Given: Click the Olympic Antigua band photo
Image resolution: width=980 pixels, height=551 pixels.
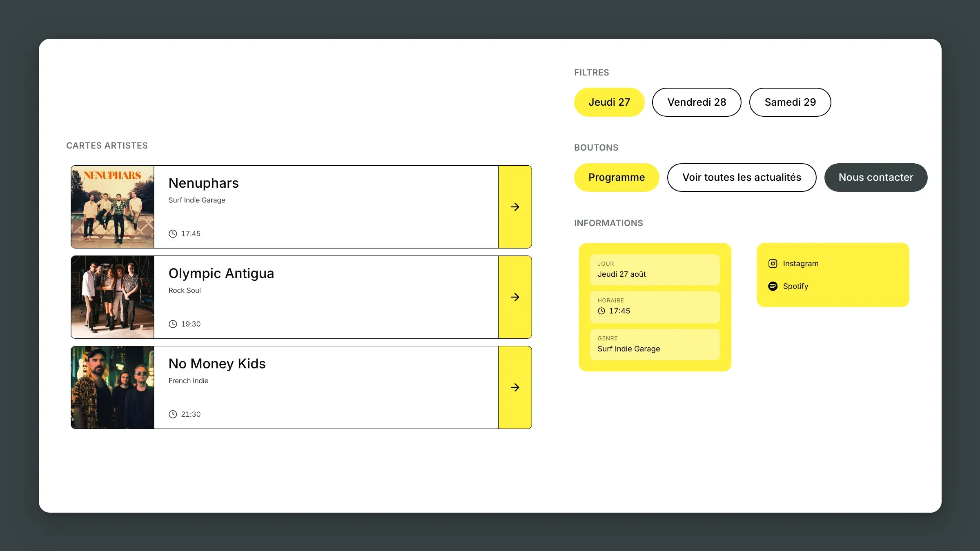Looking at the screenshot, I should coord(113,297).
